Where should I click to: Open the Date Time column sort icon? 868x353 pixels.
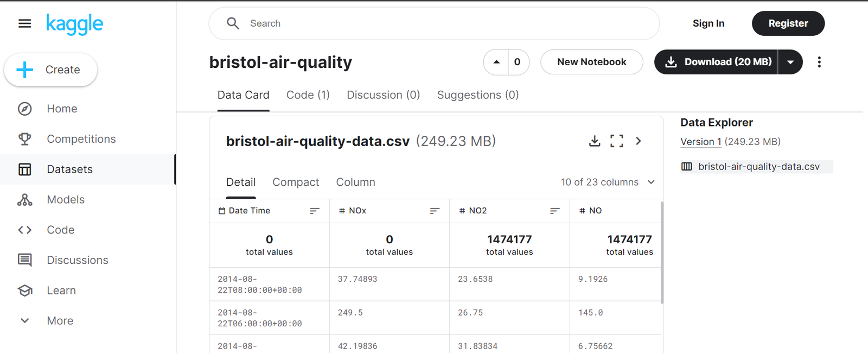[315, 211]
